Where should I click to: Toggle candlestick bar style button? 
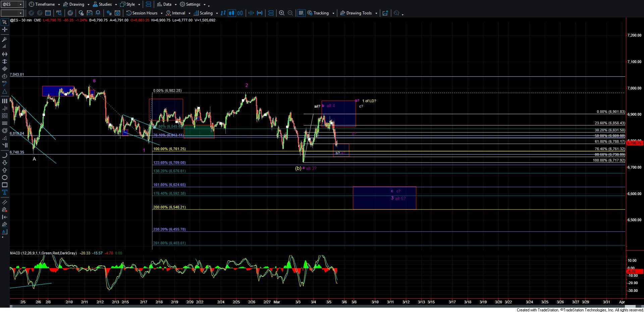pos(231,13)
